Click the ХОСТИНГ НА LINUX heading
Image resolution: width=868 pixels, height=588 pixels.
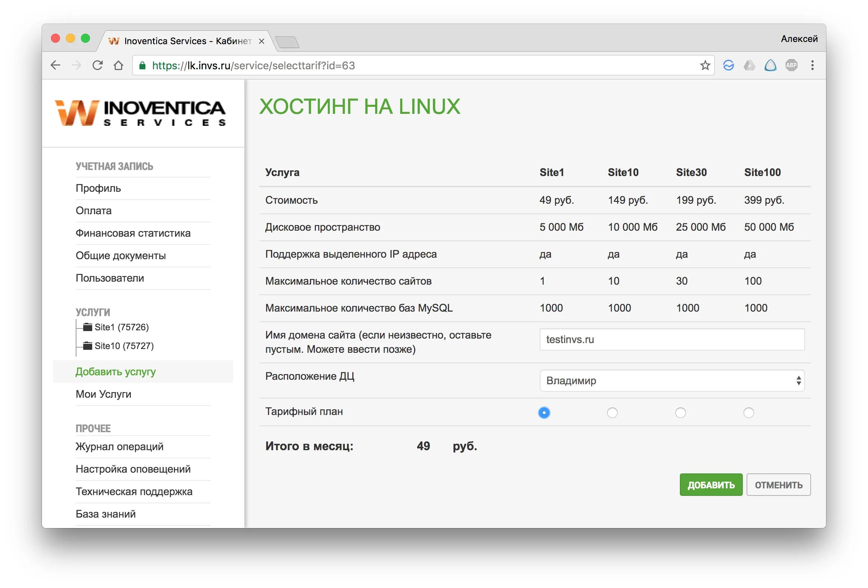click(x=359, y=106)
